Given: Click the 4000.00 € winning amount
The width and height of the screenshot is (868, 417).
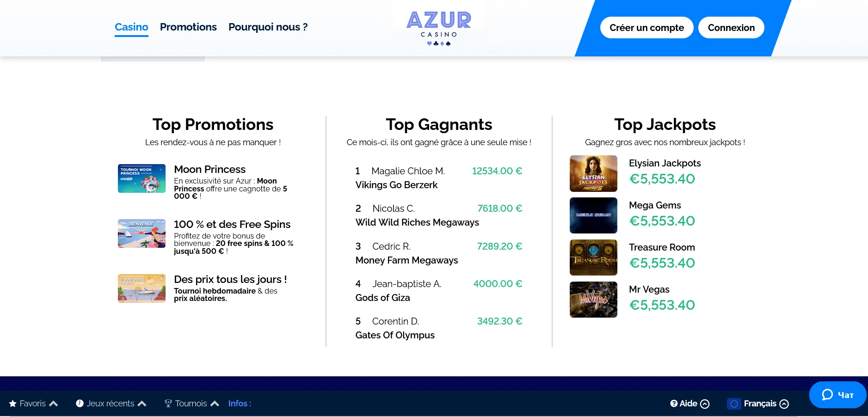Looking at the screenshot, I should [498, 284].
